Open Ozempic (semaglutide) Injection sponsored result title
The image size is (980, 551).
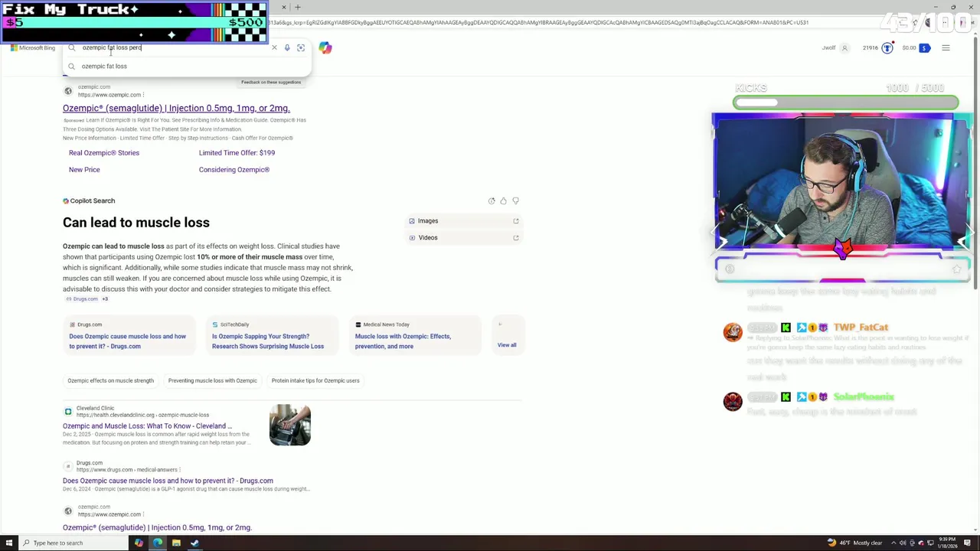(x=176, y=108)
